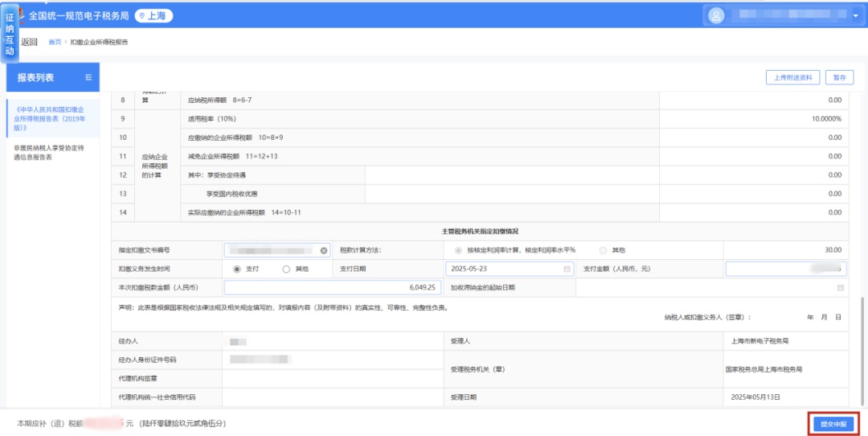Click the user avatar icon
The width and height of the screenshot is (868, 436).
[x=716, y=15]
